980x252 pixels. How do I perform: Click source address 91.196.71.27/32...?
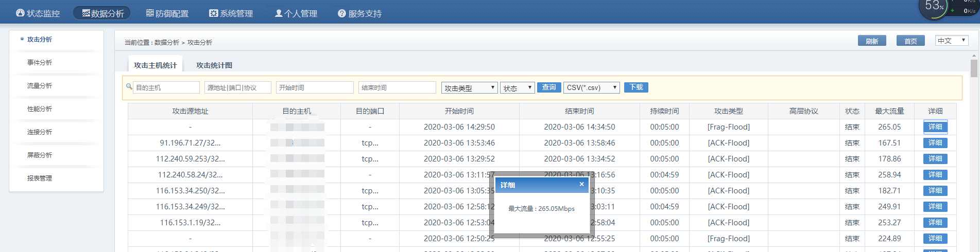[190, 143]
